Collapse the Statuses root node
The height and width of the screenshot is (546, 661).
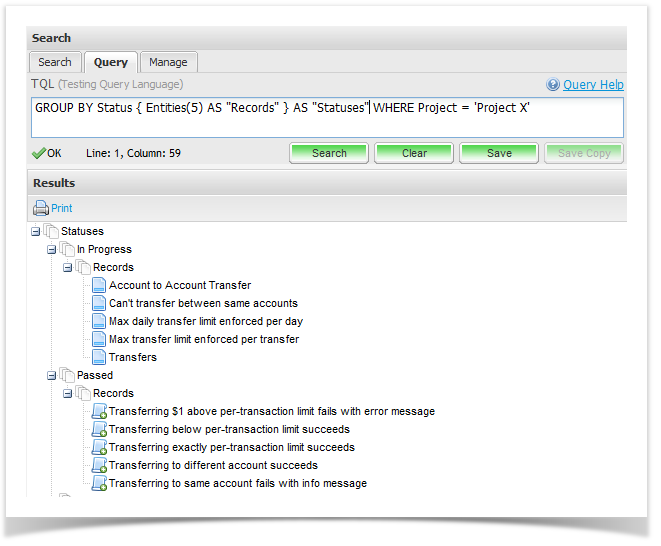coord(36,232)
